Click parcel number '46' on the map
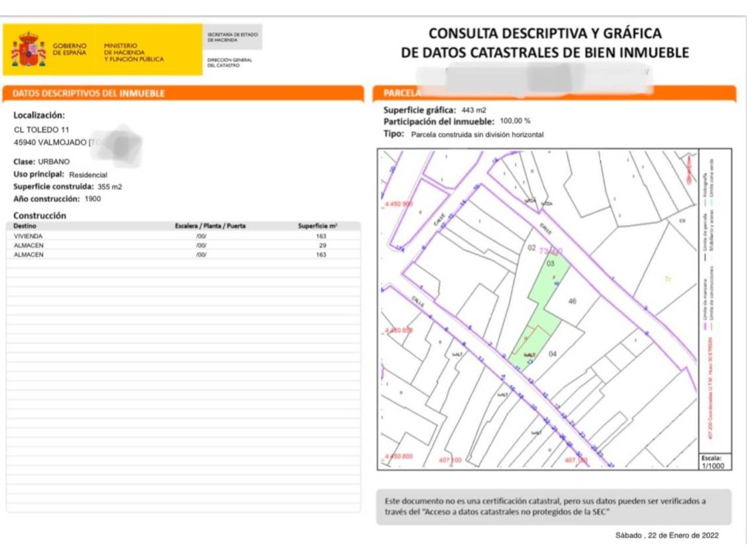Image resolution: width=747 pixels, height=560 pixels. pyautogui.click(x=572, y=302)
